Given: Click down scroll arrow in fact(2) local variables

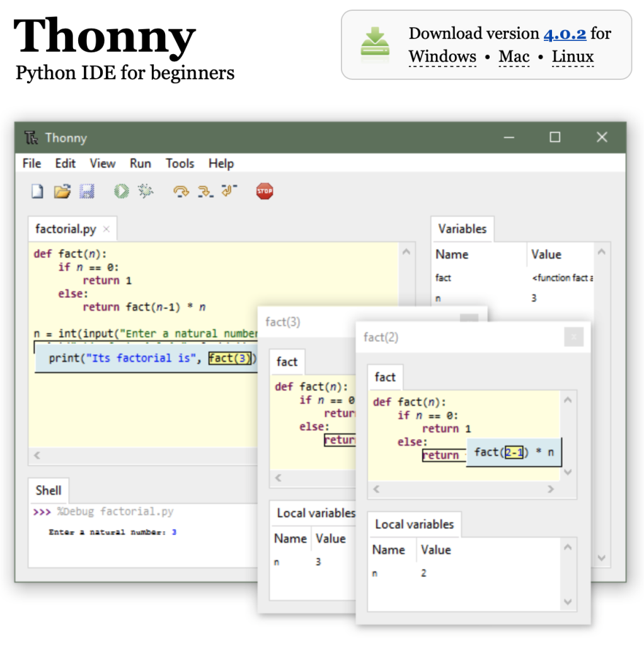Looking at the screenshot, I should pos(568,602).
